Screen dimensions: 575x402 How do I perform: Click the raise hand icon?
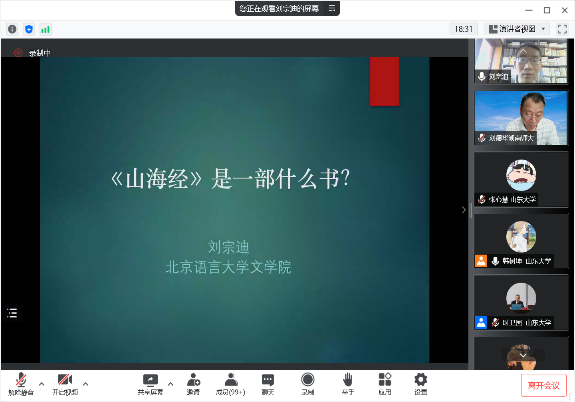pos(348,384)
